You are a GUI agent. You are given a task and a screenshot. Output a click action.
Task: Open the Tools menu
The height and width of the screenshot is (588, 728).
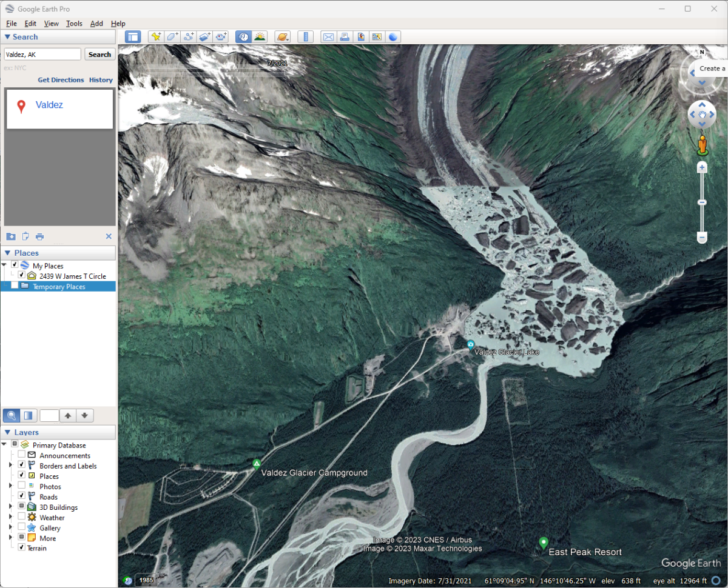tap(74, 24)
